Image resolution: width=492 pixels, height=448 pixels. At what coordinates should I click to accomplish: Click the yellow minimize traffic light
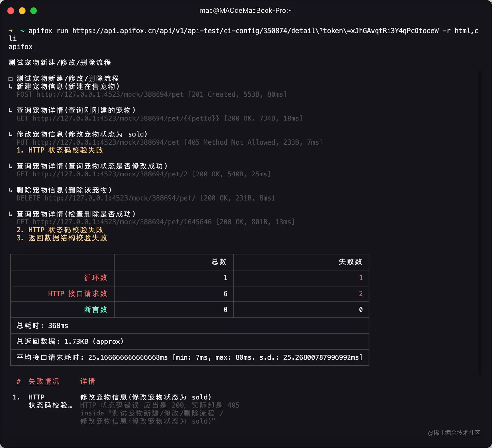[22, 10]
